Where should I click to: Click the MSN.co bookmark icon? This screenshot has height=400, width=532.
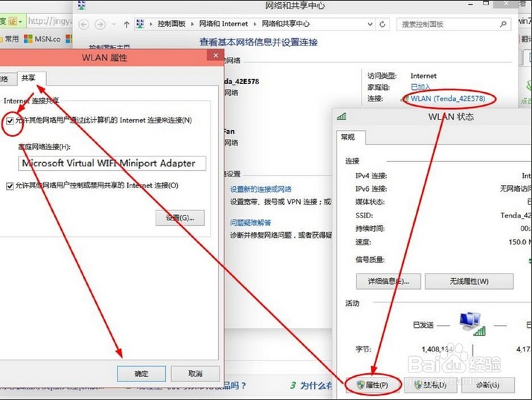pyautogui.click(x=28, y=39)
